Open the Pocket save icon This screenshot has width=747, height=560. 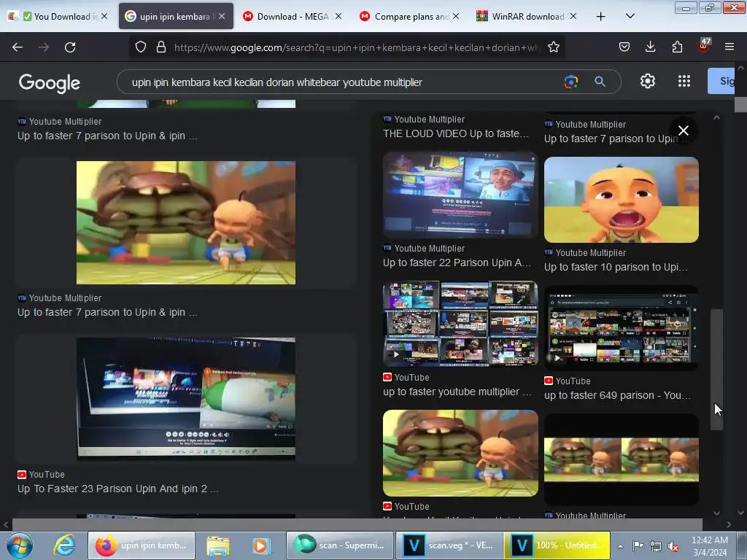tap(624, 47)
